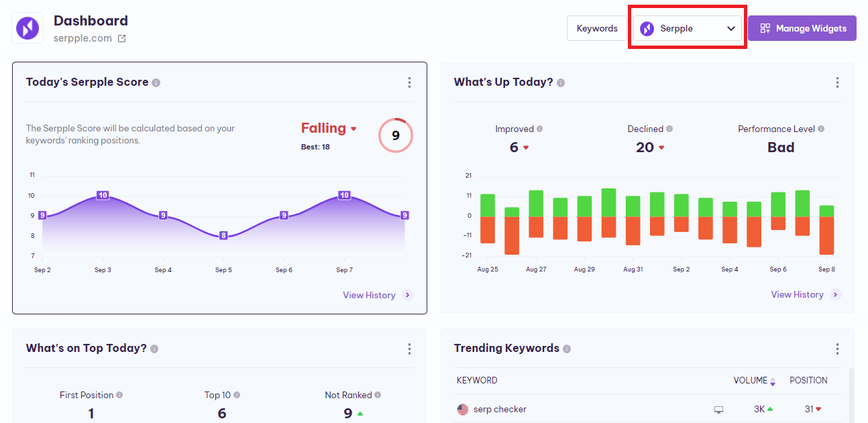The image size is (868, 423).
Task: Open Trending Keywords options menu
Action: click(x=837, y=349)
